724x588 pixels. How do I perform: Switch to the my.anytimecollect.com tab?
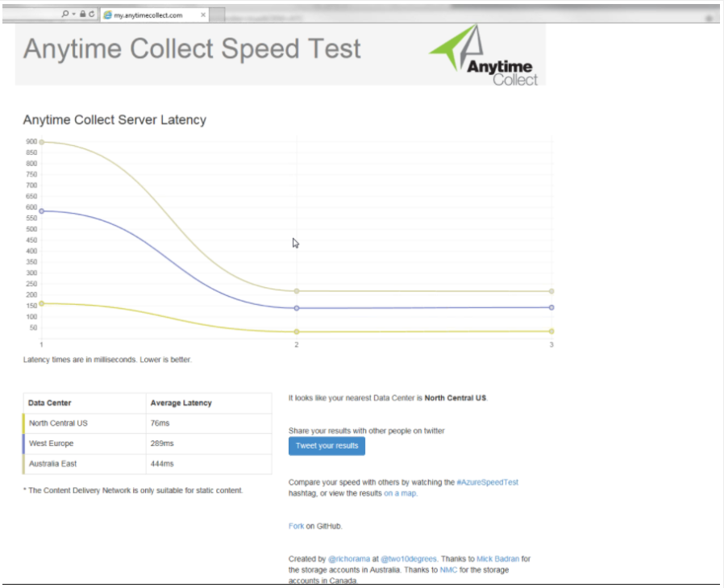[x=152, y=15]
